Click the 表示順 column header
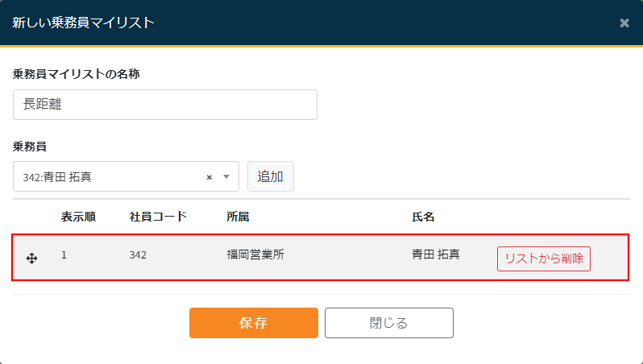Viewport: 643px width, 364px height. tap(79, 217)
